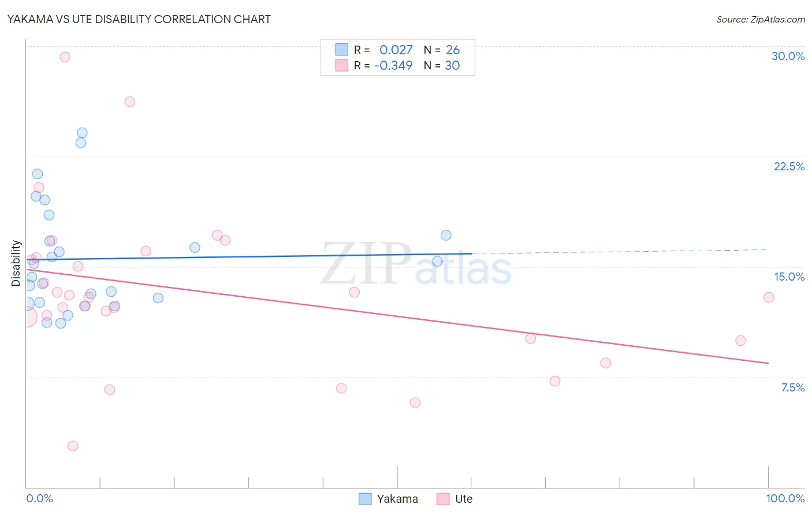Image resolution: width=812 pixels, height=515 pixels.
Task: Click the 30.0% y-axis label
Action: click(x=788, y=56)
